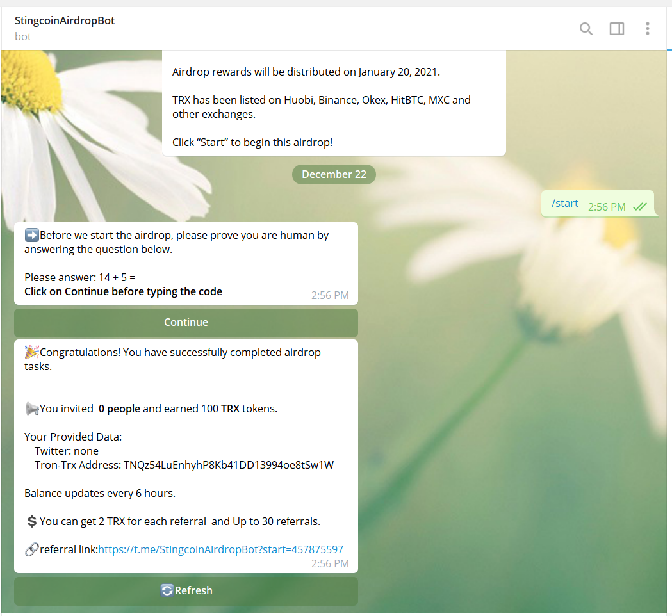The image size is (672, 616).
Task: Click 'Click "Start" to begin this airdrop!' text
Action: (252, 142)
